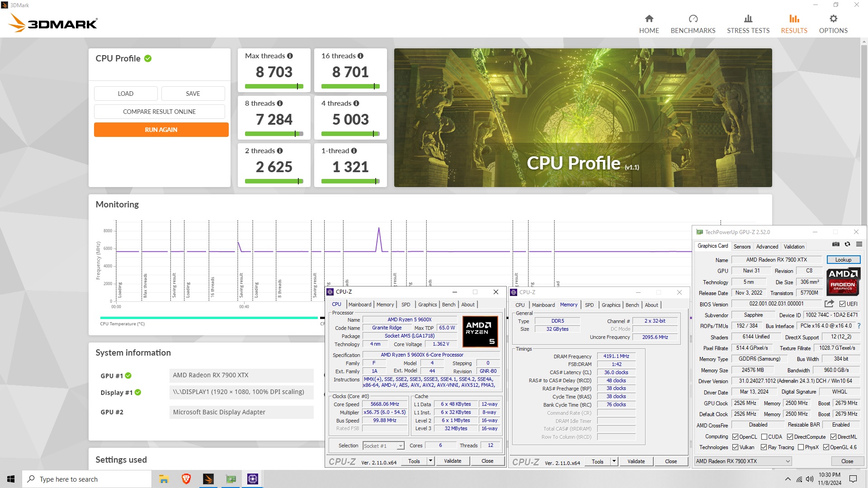The width and height of the screenshot is (868, 488).
Task: Open the BENCHMARKS section
Action: point(693,24)
